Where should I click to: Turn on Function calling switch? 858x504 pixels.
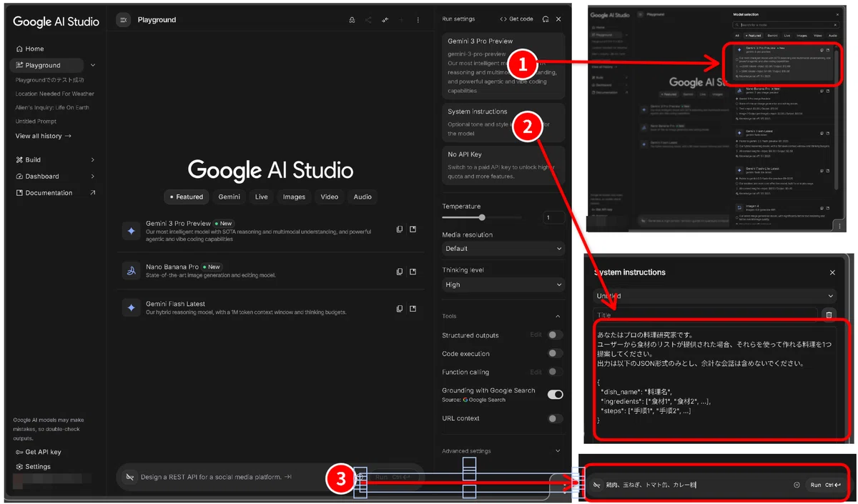tap(555, 372)
